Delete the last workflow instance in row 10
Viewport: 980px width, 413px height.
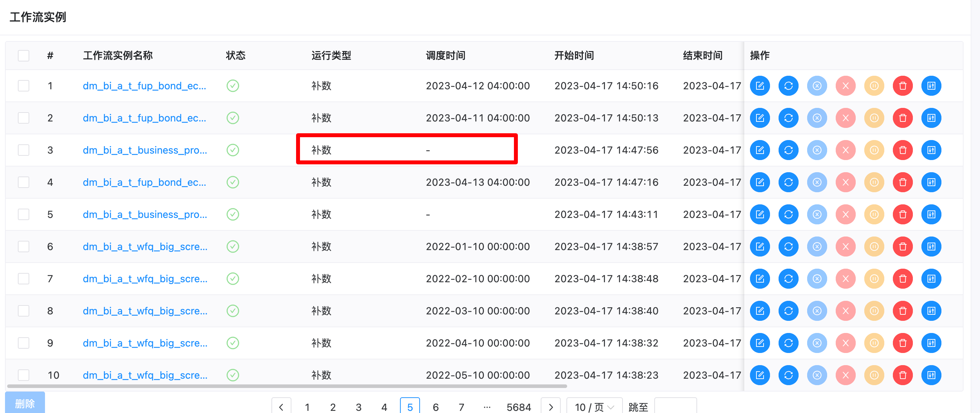902,375
